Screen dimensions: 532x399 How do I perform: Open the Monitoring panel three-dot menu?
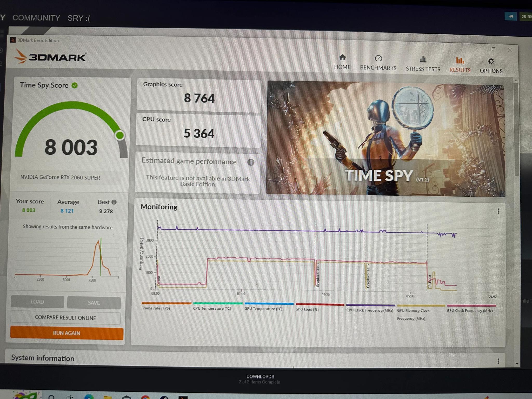[x=498, y=211]
